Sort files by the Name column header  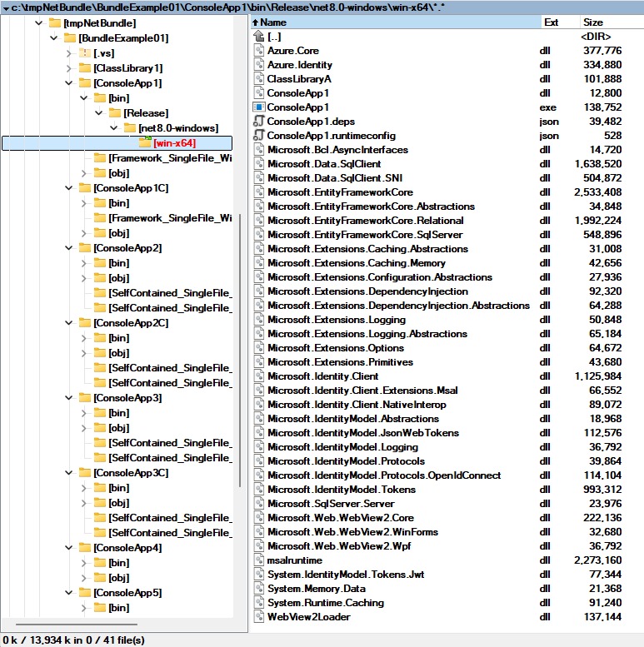tap(396, 22)
